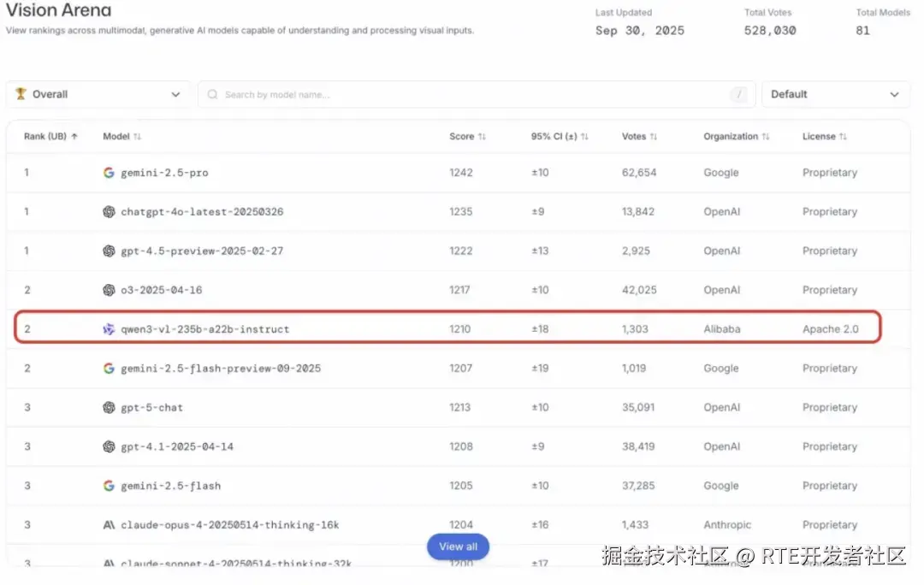This screenshot has width=924, height=585.
Task: Open chatgpt-4o-latest-20250326 model name
Action: [202, 211]
